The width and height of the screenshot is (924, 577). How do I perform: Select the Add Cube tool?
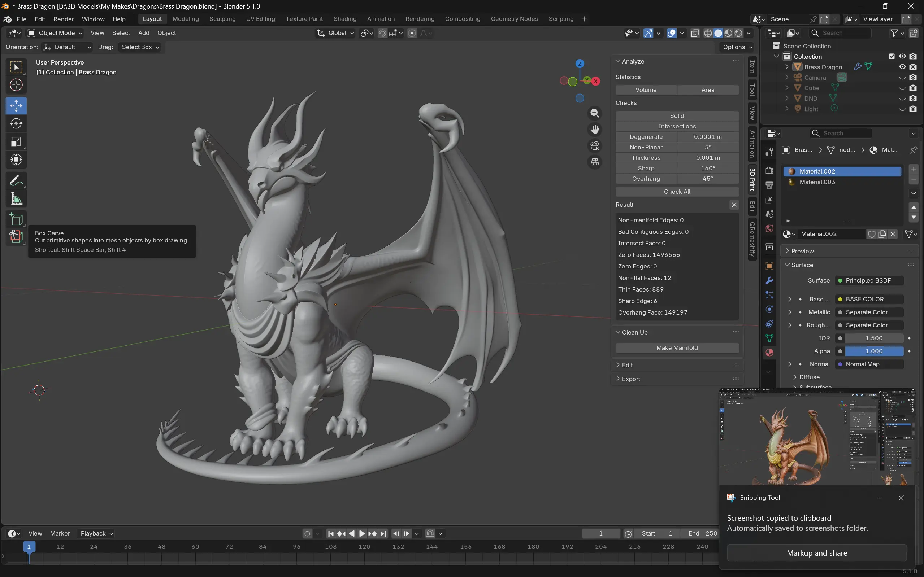coord(16,219)
